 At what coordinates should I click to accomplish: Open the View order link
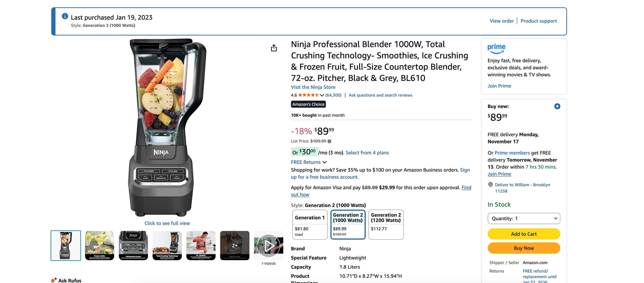point(502,21)
